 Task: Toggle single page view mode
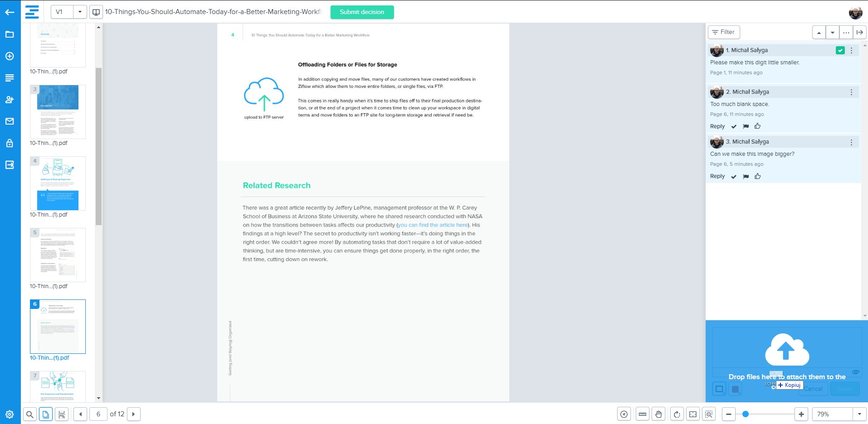point(46,414)
